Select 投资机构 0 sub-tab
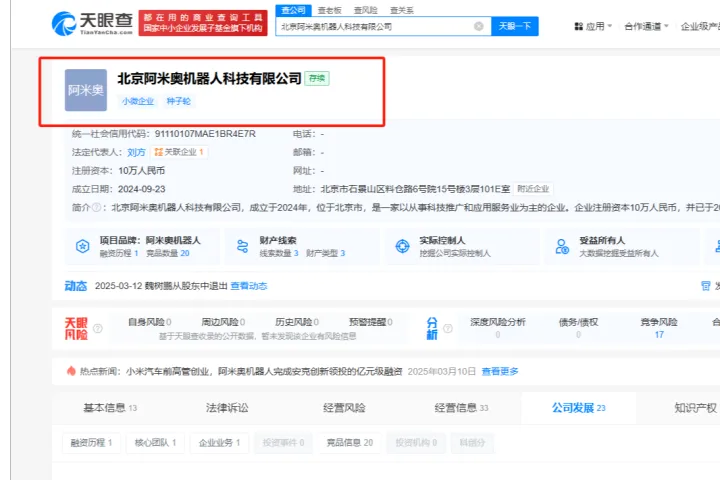This screenshot has width=720, height=480. point(416,443)
